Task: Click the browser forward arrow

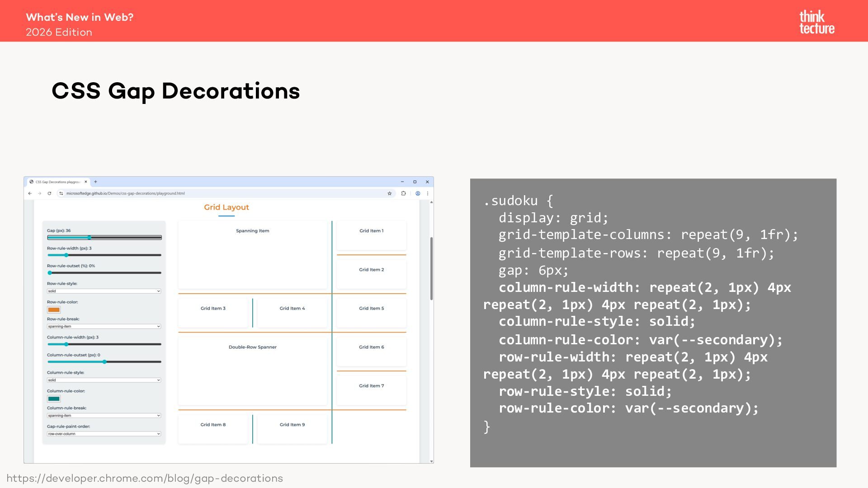Action: tap(40, 193)
